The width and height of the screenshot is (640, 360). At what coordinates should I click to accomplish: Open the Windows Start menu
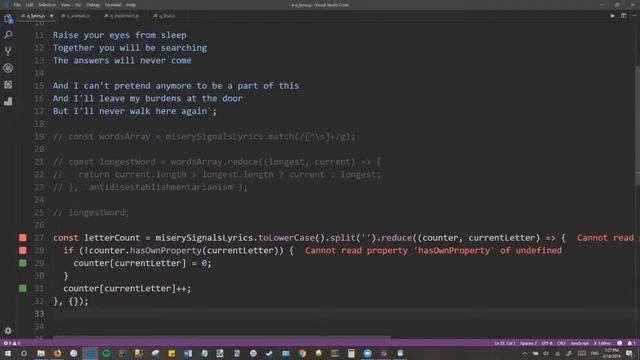click(x=8, y=353)
